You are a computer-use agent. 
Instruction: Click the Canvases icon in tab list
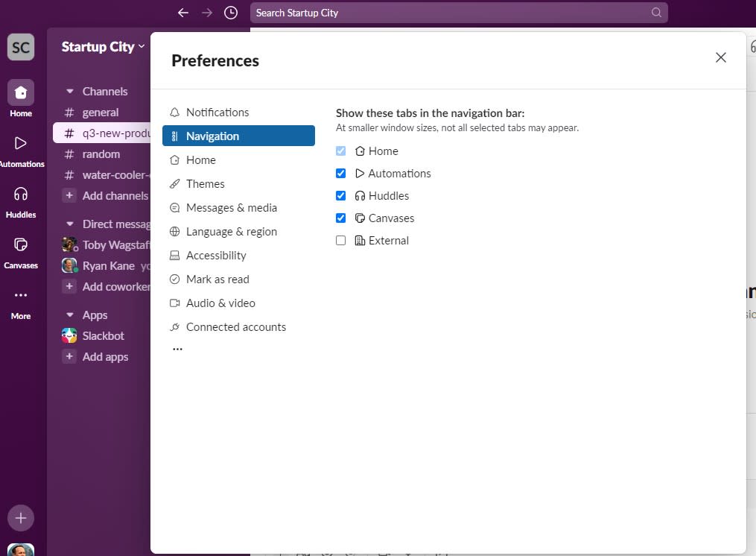[x=360, y=218]
